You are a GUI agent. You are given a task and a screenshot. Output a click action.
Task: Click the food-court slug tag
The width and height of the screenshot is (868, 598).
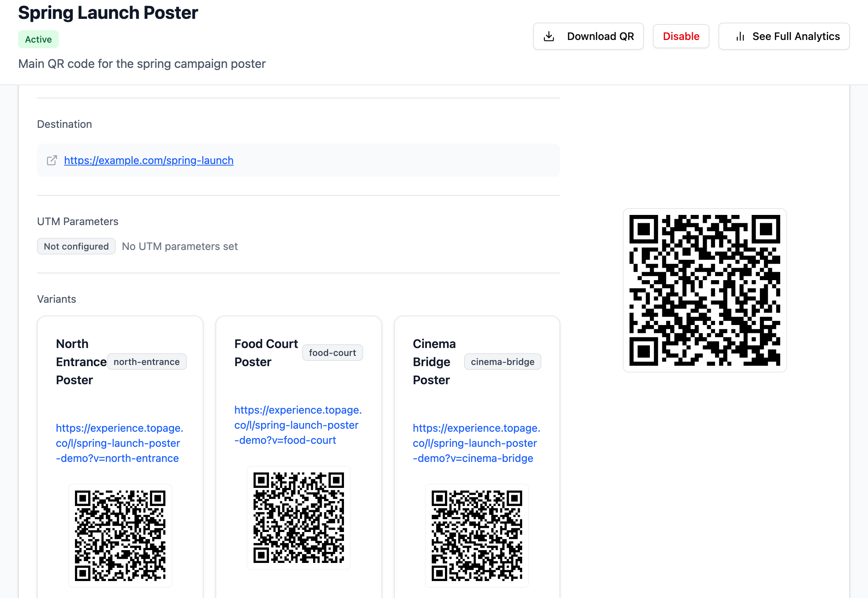pyautogui.click(x=333, y=353)
